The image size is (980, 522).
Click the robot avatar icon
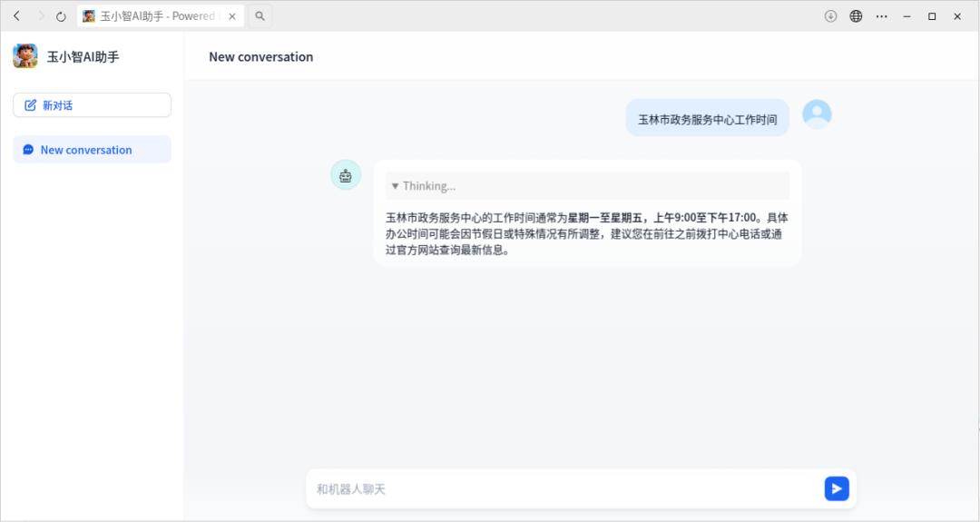(x=346, y=175)
